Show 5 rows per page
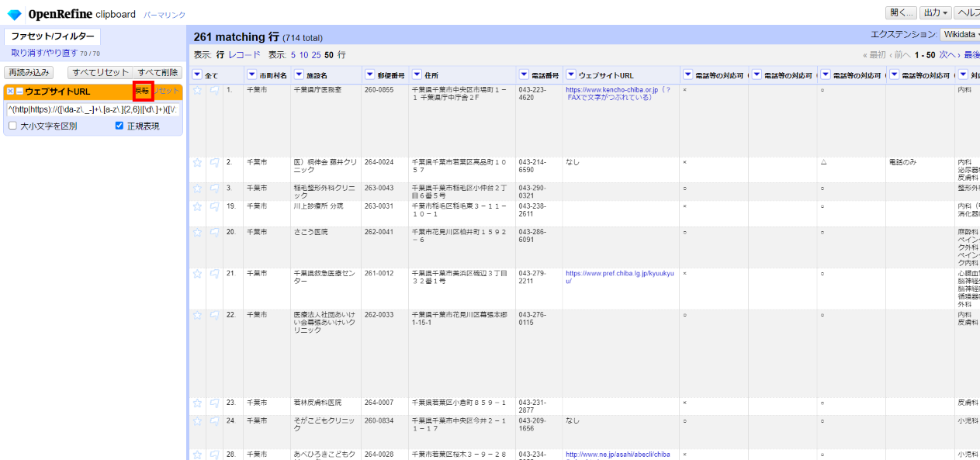The height and width of the screenshot is (460, 980). click(293, 55)
